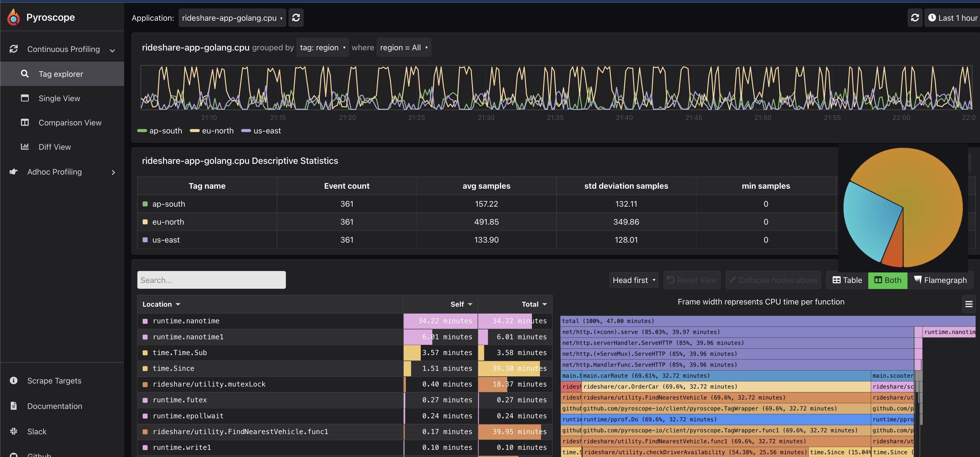
Task: Click the Pyroscope flame logo
Action: (14, 17)
